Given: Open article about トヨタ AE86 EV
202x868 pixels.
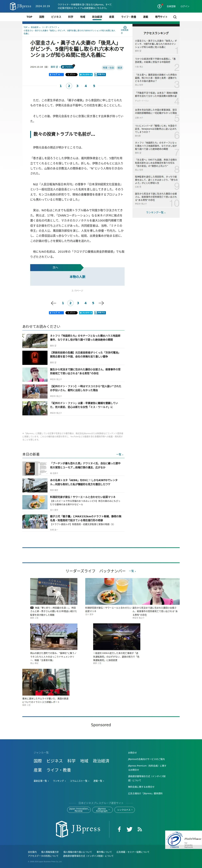Looking at the screenshot, I should pos(84,482).
